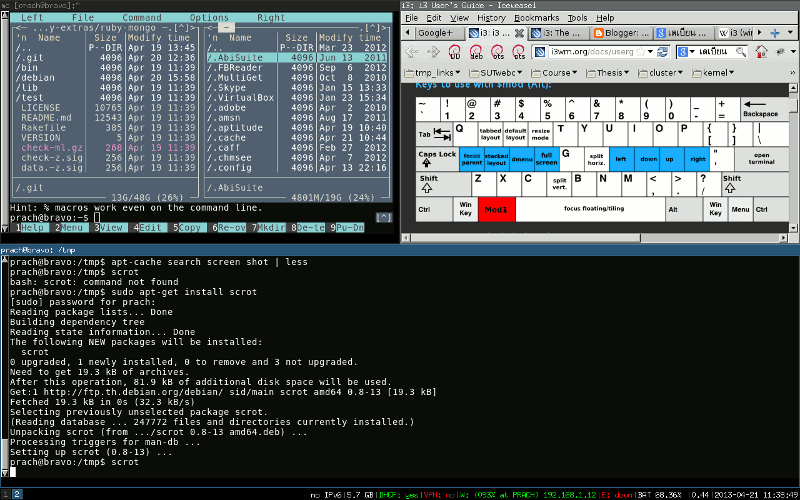
Task: Expand the kernel bookmark folder
Action: (x=713, y=73)
